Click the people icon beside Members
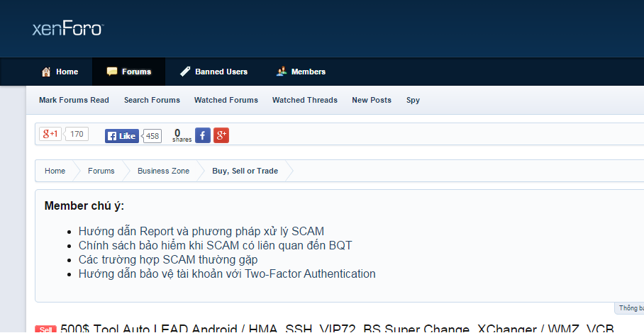Image resolution: width=644 pixels, height=333 pixels. [x=282, y=72]
